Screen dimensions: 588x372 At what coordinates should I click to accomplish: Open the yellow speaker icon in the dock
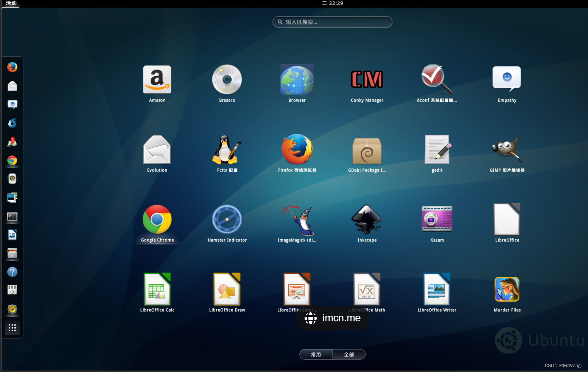tap(12, 309)
